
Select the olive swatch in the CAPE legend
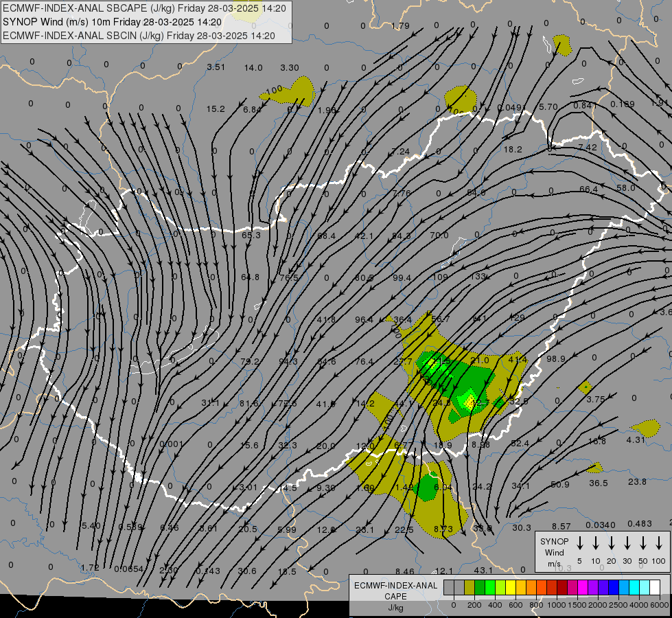click(x=470, y=587)
